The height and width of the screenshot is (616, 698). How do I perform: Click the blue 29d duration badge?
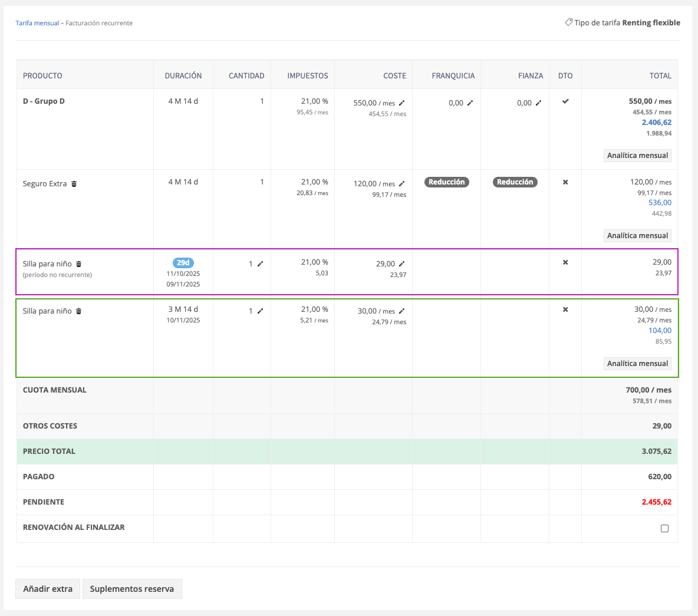(183, 263)
